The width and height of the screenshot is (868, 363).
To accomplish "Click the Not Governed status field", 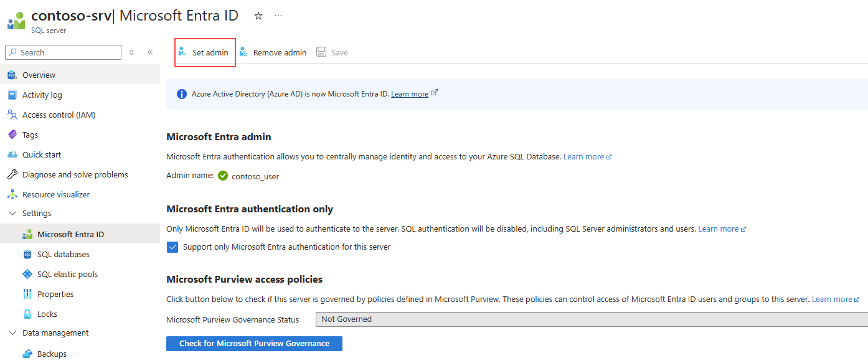I will pyautogui.click(x=592, y=319).
